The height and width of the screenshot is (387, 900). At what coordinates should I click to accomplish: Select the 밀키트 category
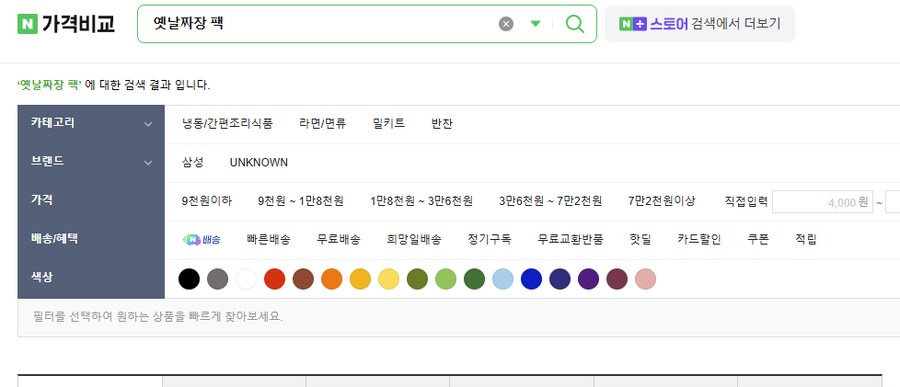coord(389,123)
